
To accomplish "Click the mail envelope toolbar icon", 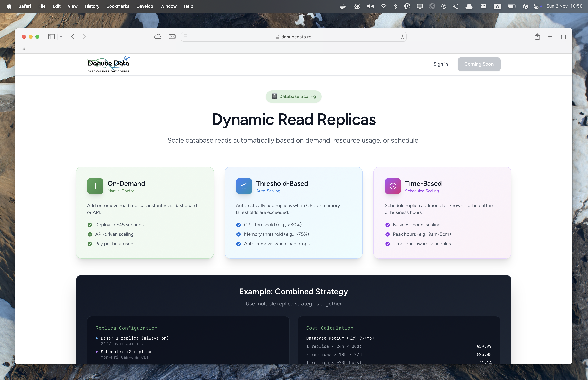I will pos(172,37).
